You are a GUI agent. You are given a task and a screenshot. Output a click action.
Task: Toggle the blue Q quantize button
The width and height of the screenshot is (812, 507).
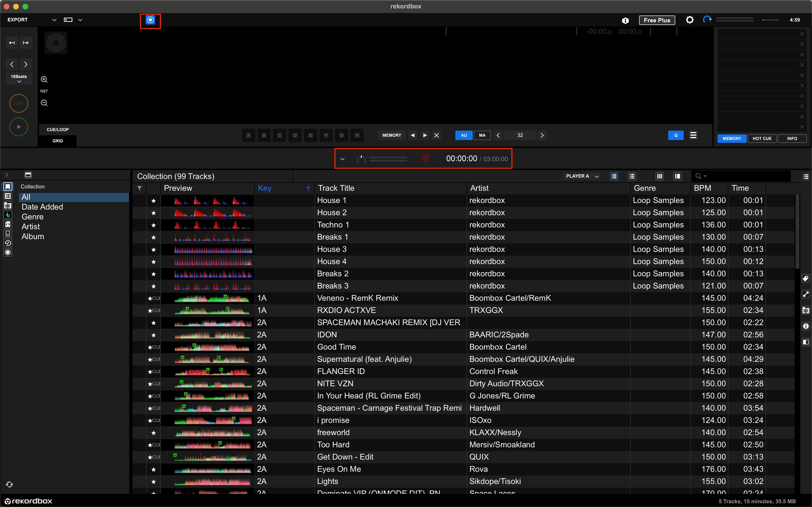click(675, 135)
